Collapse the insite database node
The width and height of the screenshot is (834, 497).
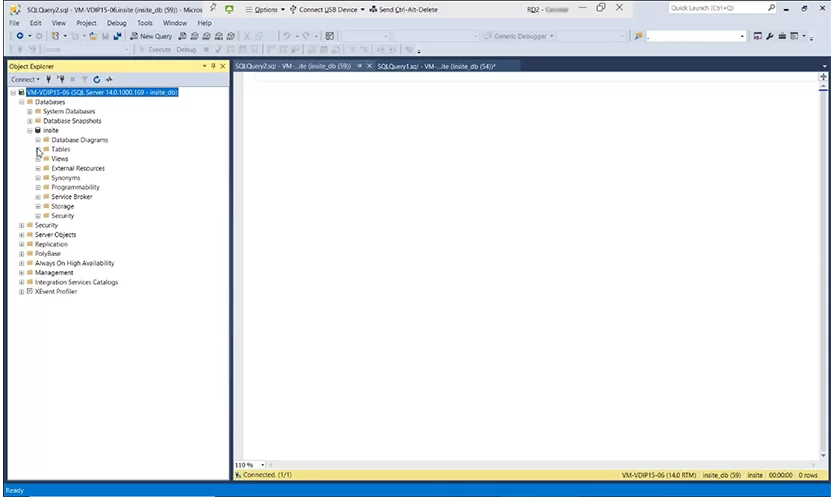(30, 130)
